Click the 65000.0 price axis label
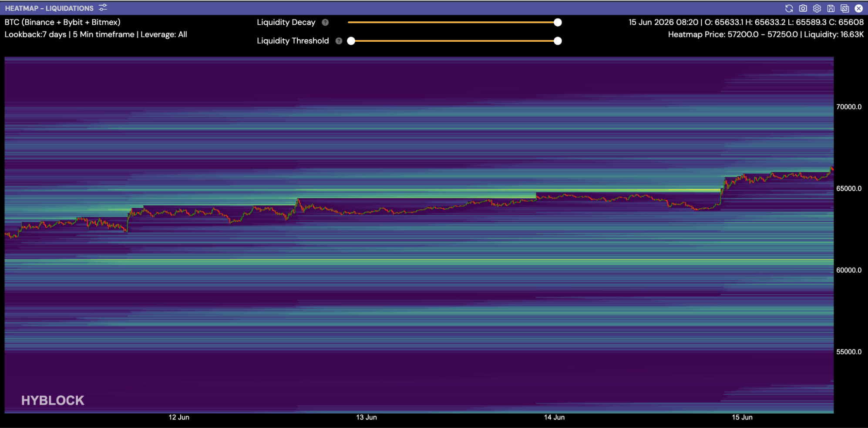Viewport: 868px width, 428px height. coord(848,189)
